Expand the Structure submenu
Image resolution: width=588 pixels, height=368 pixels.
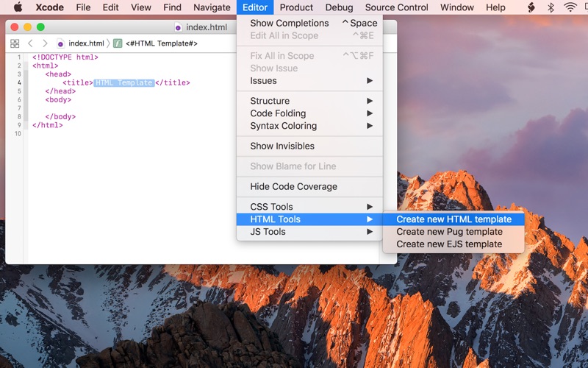coord(309,101)
